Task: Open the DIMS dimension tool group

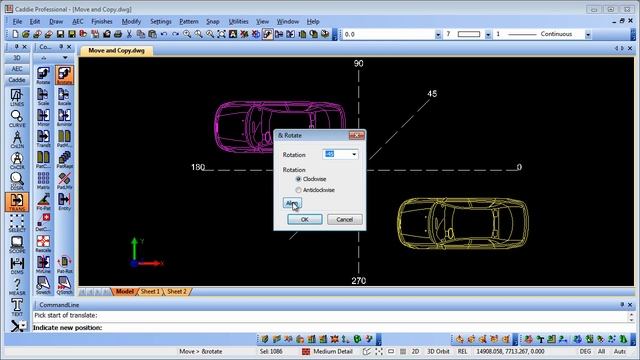Action: (17, 265)
